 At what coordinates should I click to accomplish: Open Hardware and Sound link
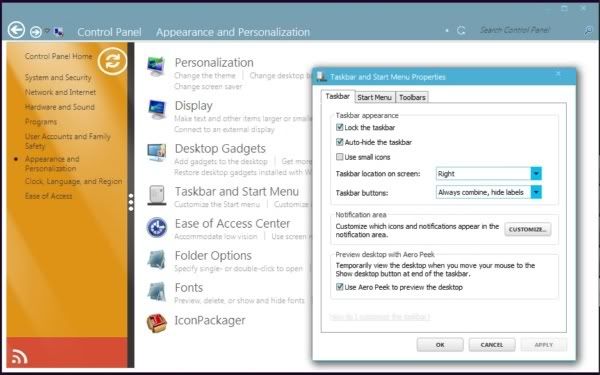tap(60, 107)
